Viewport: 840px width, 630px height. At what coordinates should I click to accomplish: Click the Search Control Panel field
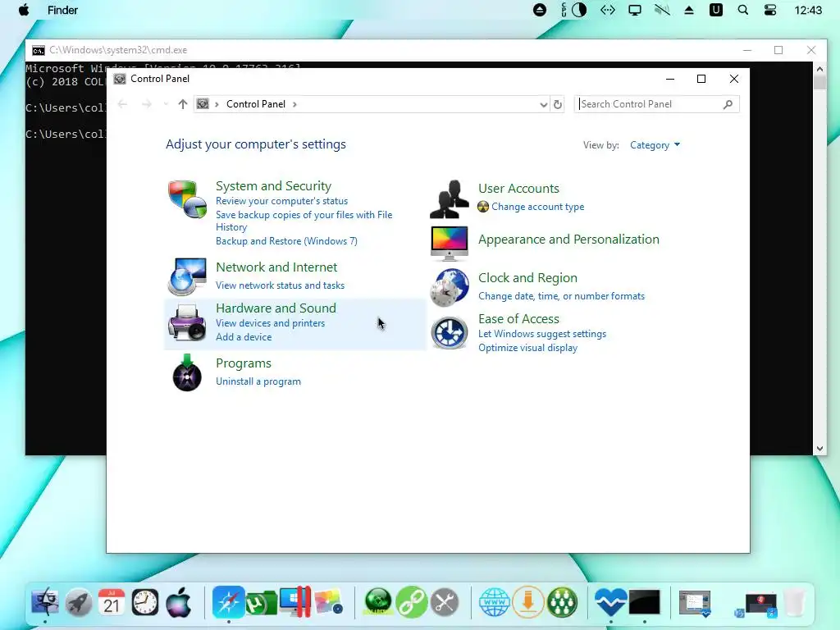click(657, 104)
